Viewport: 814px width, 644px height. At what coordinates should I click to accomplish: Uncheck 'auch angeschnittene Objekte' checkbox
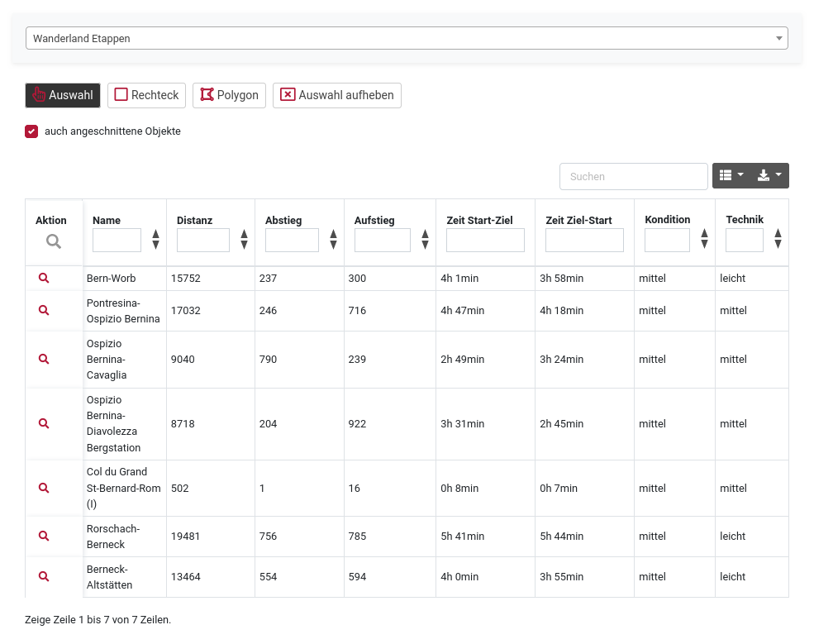31,131
